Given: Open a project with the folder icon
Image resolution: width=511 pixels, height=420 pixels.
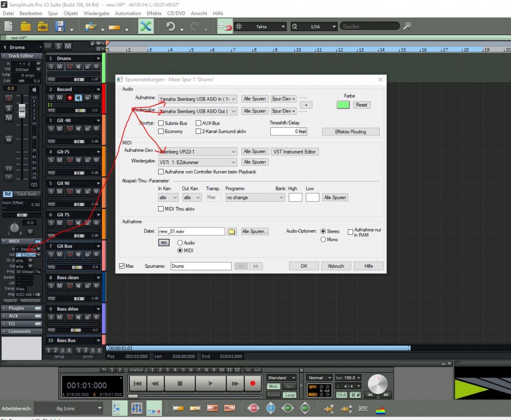Looking at the screenshot, I should coord(25,26).
